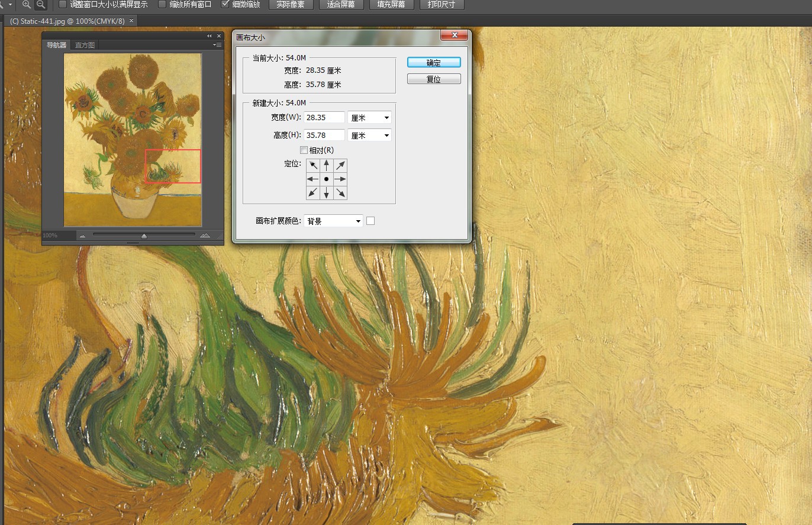The image size is (812, 525).
Task: Click the red view box in navigator
Action: tap(173, 166)
